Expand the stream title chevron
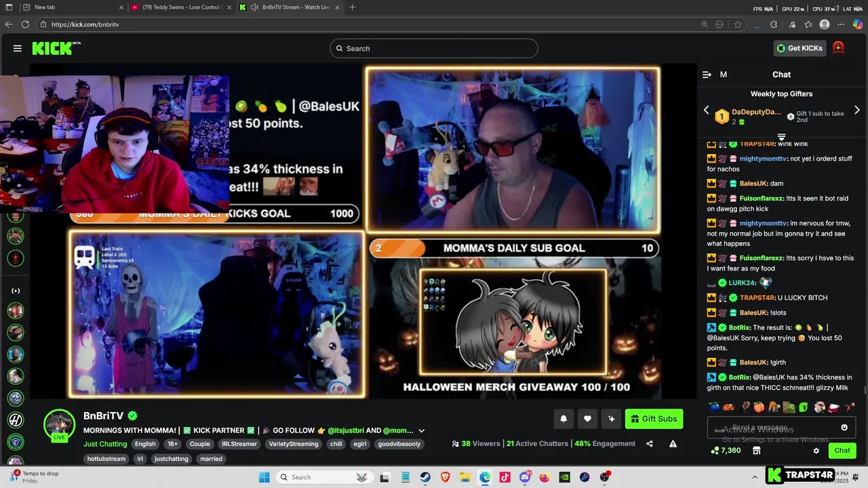The image size is (868, 488). (421, 430)
